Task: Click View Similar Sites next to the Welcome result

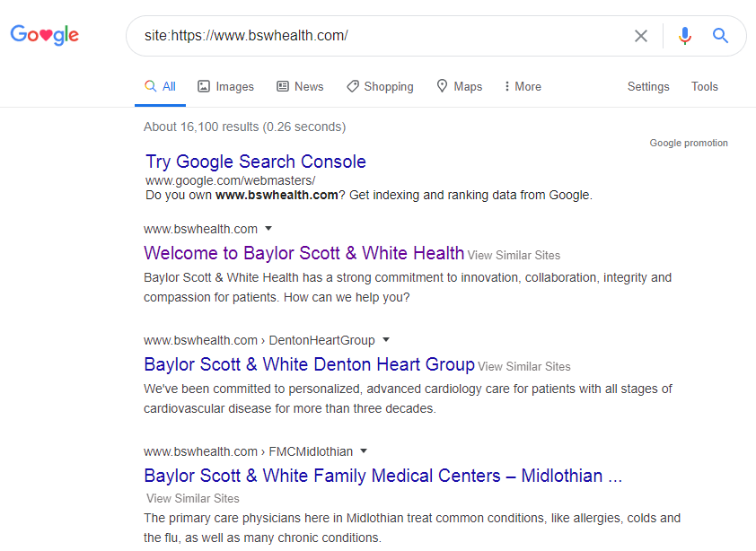Action: [x=514, y=255]
